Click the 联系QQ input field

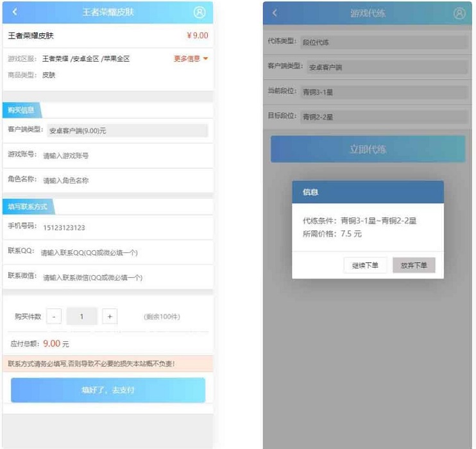pos(124,252)
